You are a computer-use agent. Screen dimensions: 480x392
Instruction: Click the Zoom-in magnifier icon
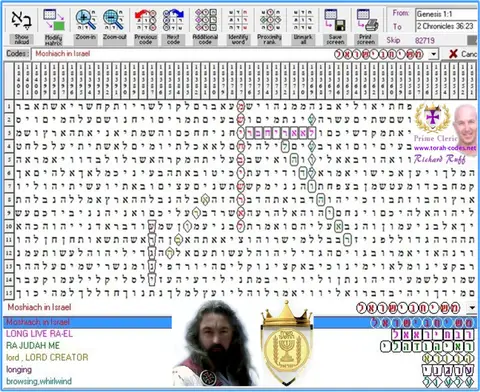pos(86,19)
